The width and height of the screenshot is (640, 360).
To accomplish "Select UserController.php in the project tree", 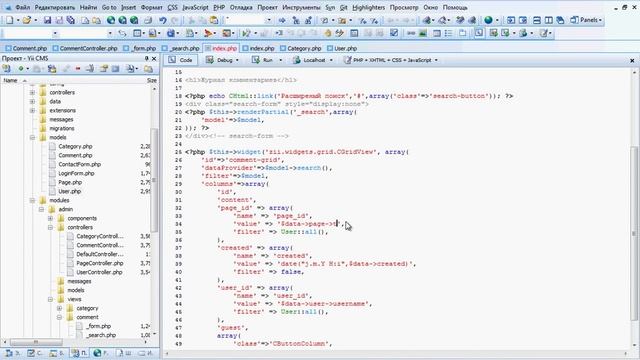I will [x=99, y=272].
